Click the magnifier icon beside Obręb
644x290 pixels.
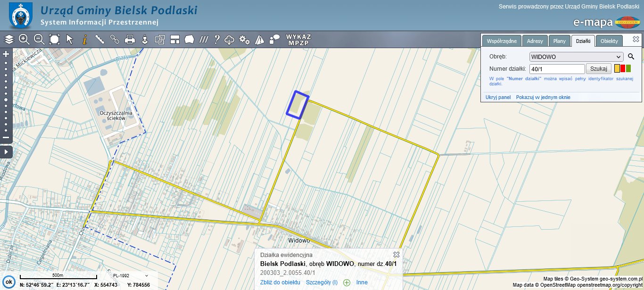[x=631, y=57]
